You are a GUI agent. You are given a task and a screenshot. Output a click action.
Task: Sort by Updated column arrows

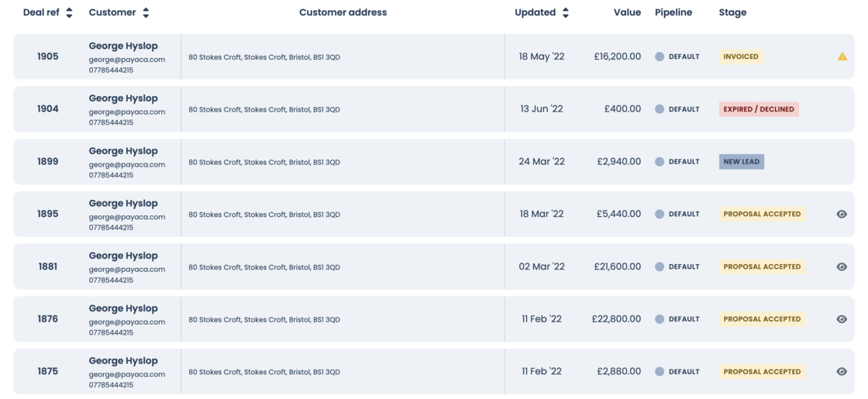point(566,13)
